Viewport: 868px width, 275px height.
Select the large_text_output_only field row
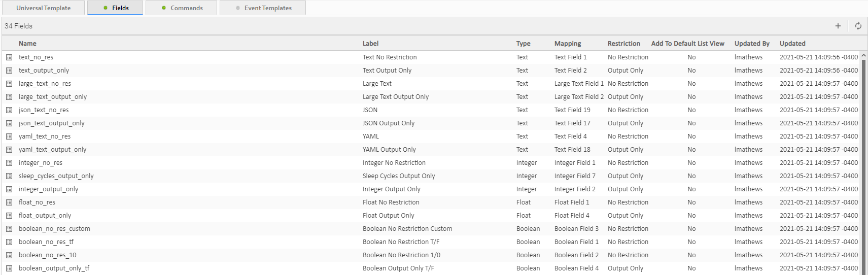point(53,97)
